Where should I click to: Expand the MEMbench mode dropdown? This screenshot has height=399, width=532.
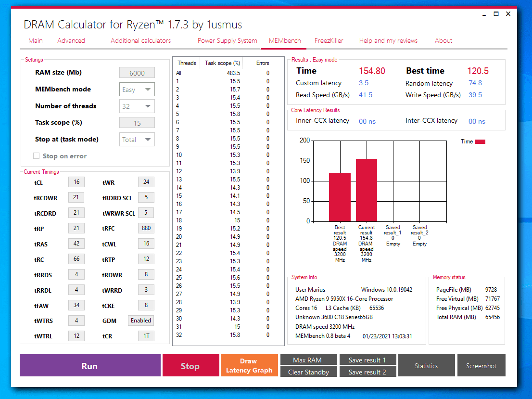coord(137,90)
